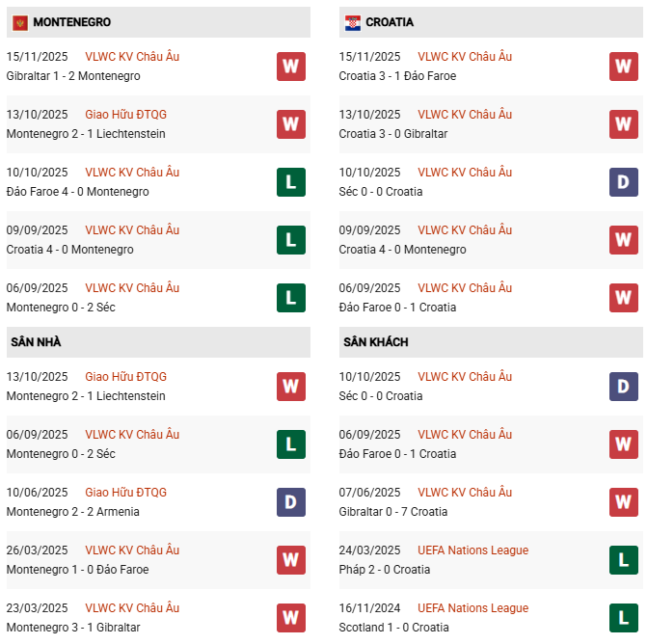This screenshot has height=644, width=647.
Task: Click W badge for Gibraltar 0-7 Croatia
Action: tap(623, 502)
